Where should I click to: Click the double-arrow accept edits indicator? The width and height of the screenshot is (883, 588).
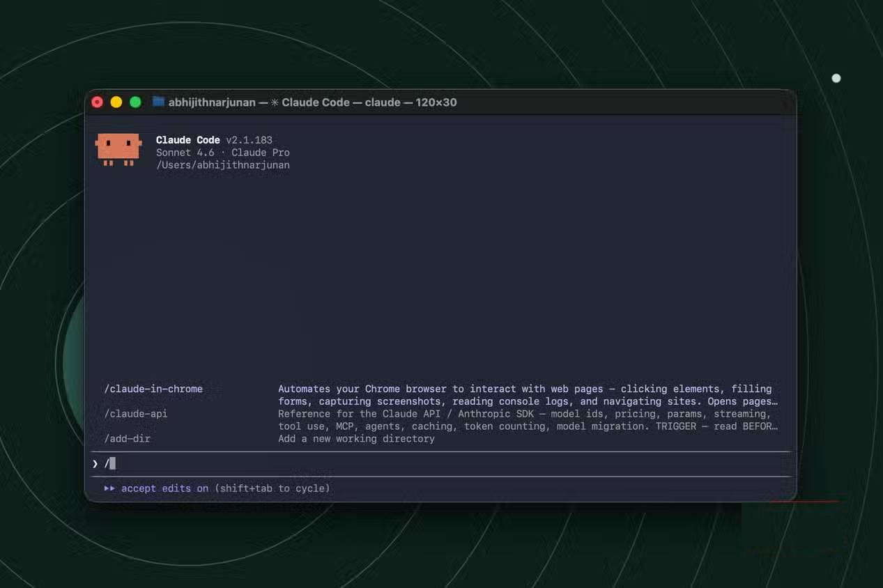[109, 488]
